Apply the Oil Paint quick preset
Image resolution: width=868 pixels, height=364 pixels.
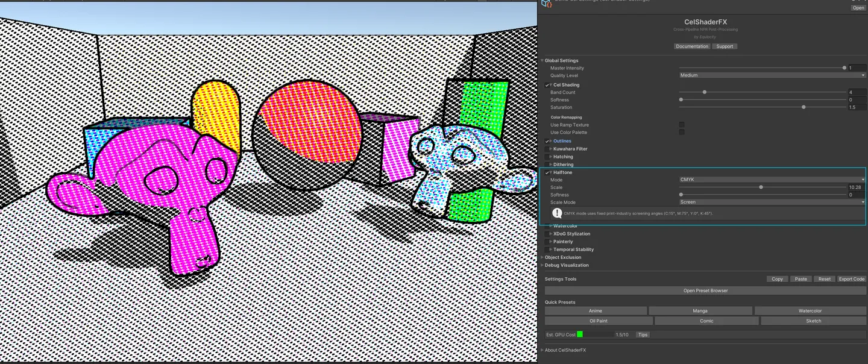(599, 321)
